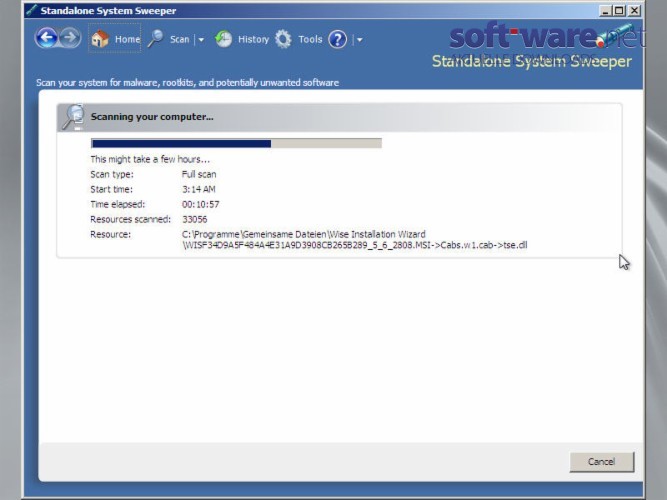Click the resources scanned count '33056'
Screen dimensions: 667x500
pyautogui.click(x=194, y=219)
